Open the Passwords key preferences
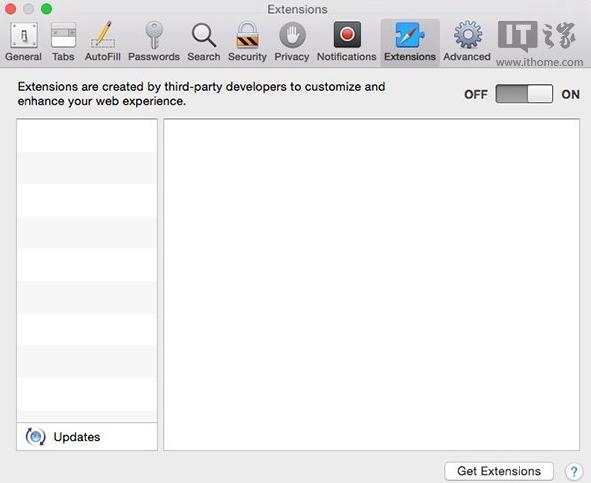This screenshot has height=483, width=591. [x=154, y=41]
